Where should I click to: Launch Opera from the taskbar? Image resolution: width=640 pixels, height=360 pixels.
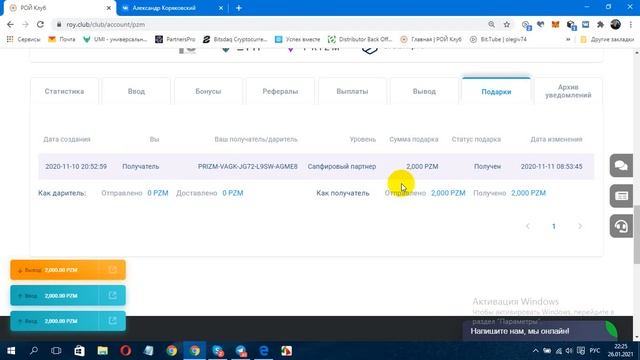coord(126,351)
